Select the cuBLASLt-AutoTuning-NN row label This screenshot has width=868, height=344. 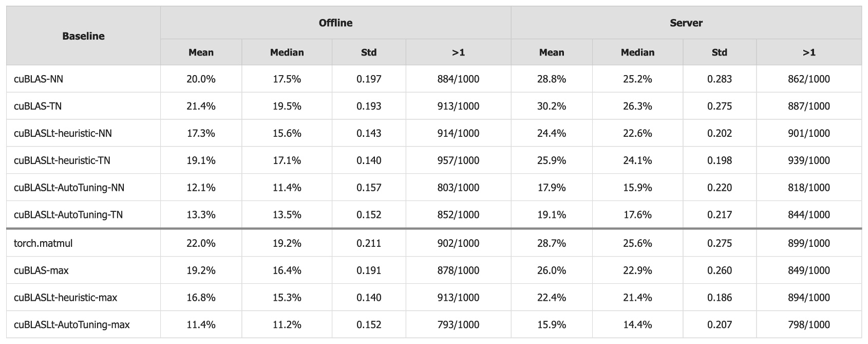[69, 188]
